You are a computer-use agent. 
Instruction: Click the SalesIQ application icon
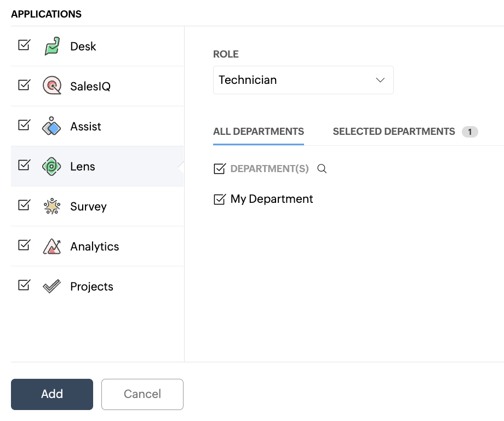51,86
